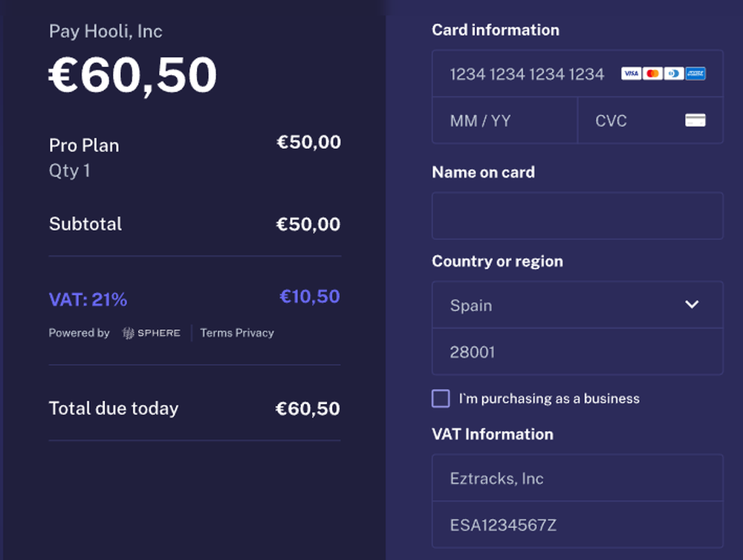Click the Diners Club card icon
The height and width of the screenshot is (560, 743).
(674, 74)
